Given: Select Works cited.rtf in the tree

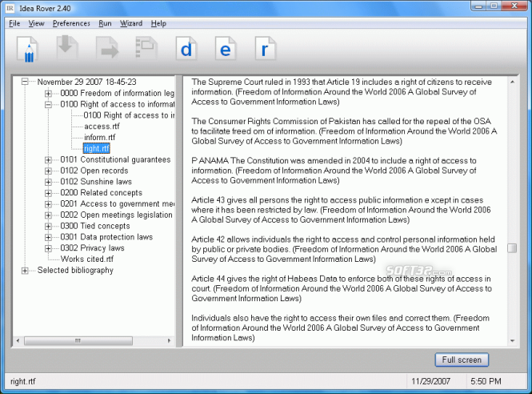Looking at the screenshot, I should point(87,259).
